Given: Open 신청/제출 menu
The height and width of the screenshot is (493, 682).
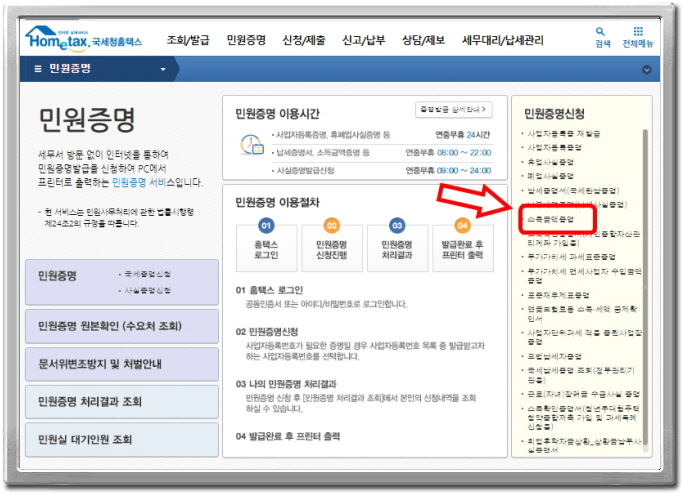Looking at the screenshot, I should point(304,40).
